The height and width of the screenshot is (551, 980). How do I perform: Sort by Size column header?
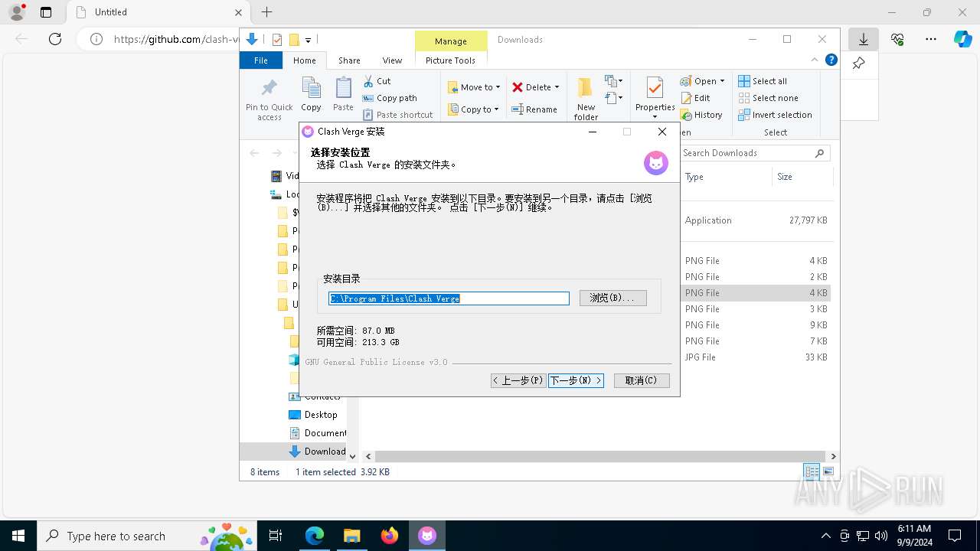click(785, 177)
